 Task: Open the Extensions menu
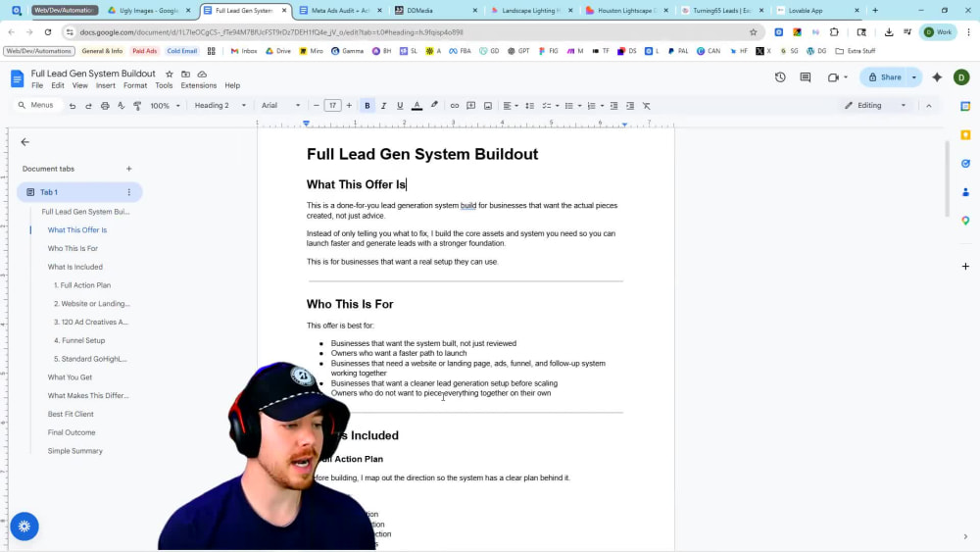pyautogui.click(x=199, y=85)
